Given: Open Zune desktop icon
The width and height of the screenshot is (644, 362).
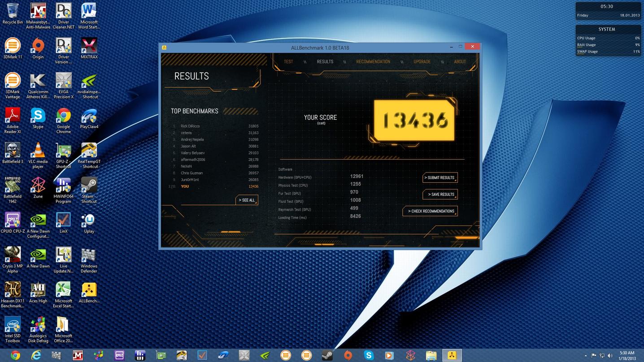Looking at the screenshot, I should [38, 188].
